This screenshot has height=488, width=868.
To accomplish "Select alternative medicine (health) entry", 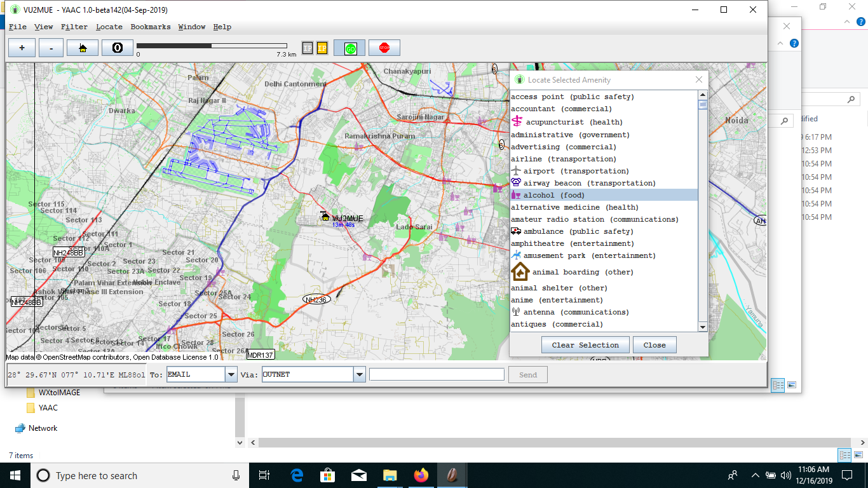I will pos(604,207).
